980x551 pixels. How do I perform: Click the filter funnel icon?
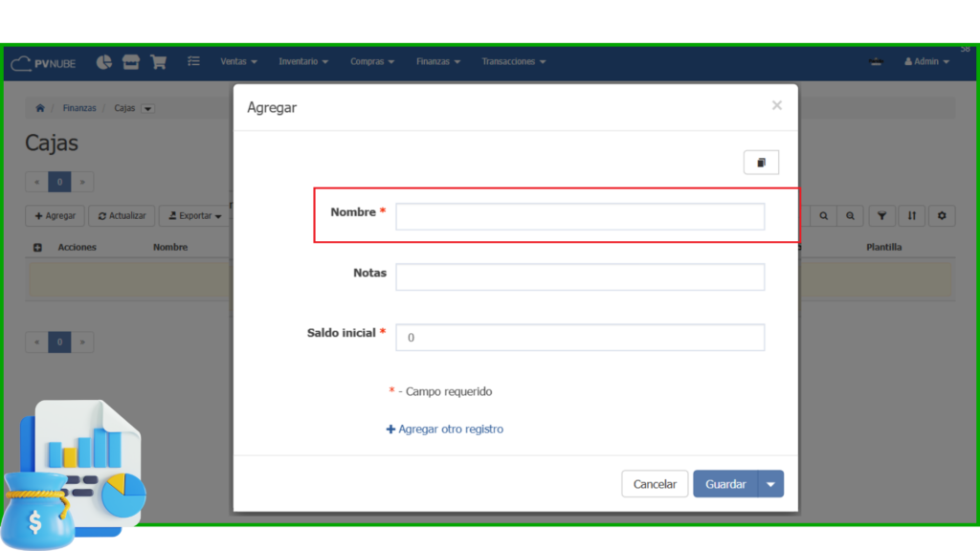[x=882, y=216]
